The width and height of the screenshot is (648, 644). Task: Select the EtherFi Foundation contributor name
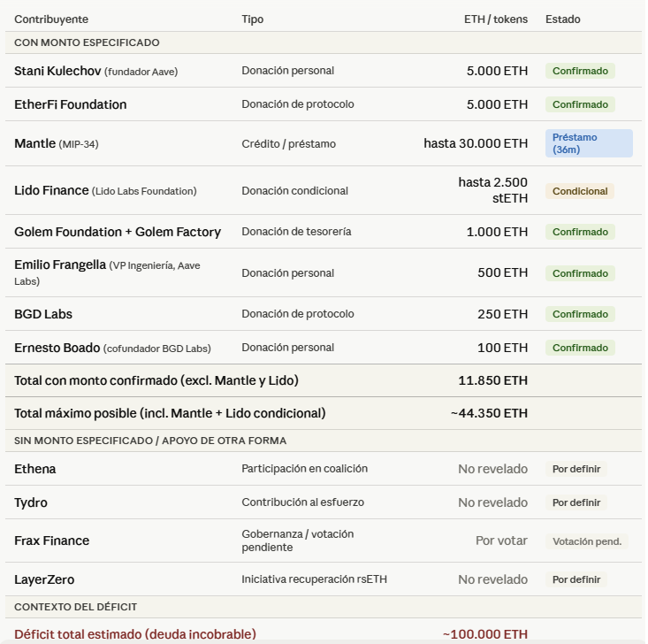point(71,104)
